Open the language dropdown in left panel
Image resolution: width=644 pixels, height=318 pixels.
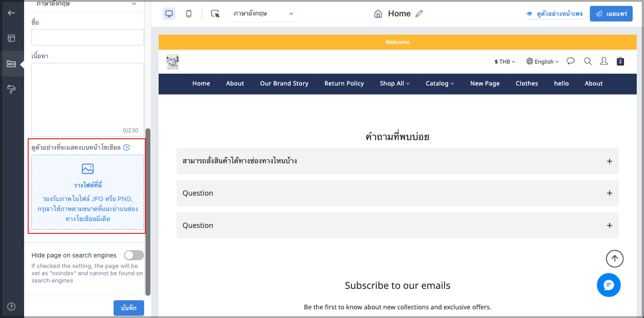[x=88, y=5]
